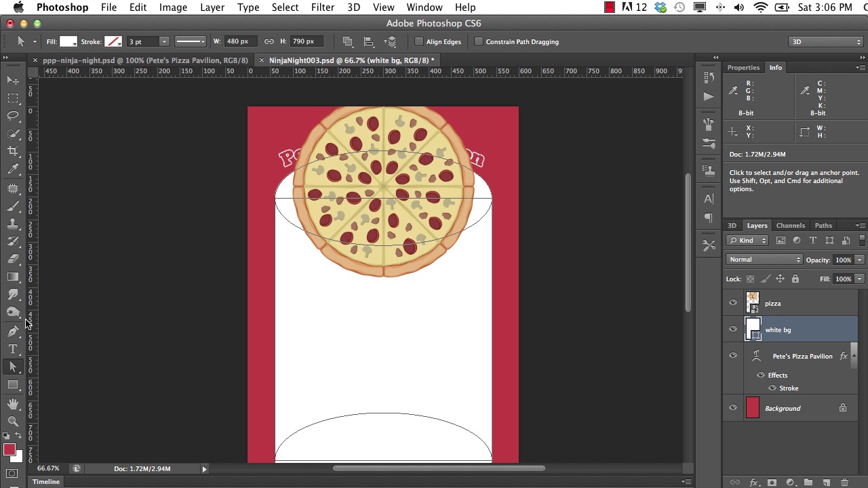Click the shape width input field
The height and width of the screenshot is (488, 868).
tap(240, 42)
